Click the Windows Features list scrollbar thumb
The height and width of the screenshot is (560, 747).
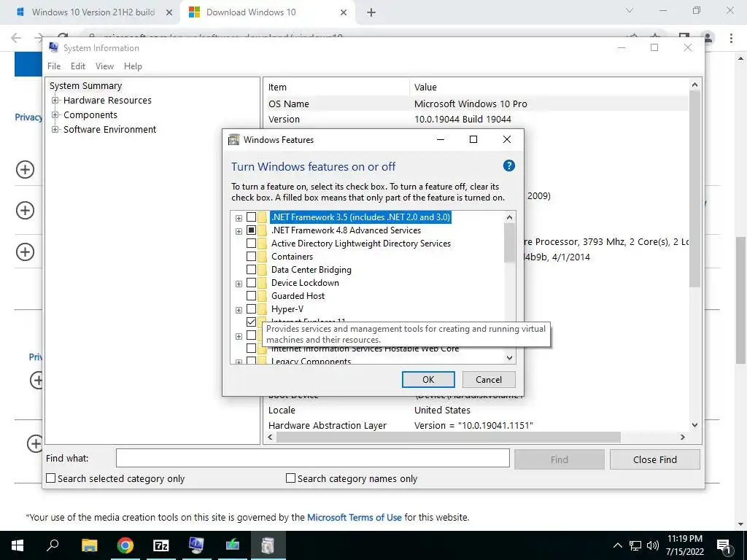click(x=509, y=243)
